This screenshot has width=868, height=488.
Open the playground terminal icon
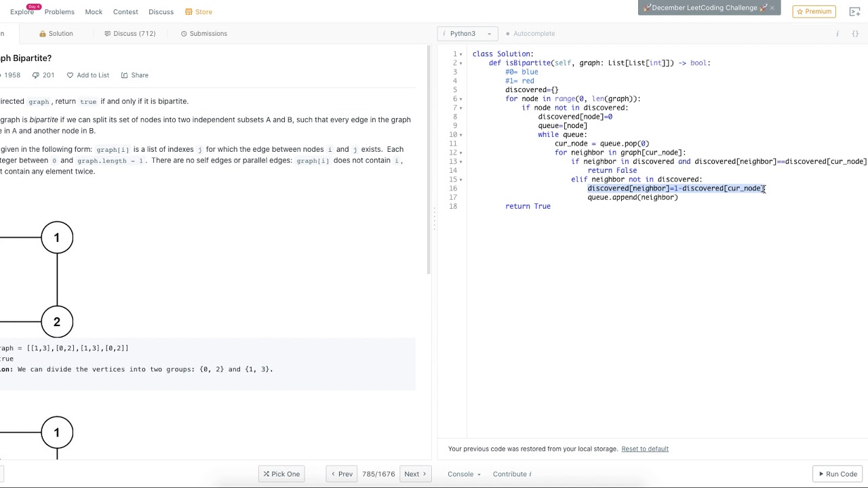tap(854, 12)
